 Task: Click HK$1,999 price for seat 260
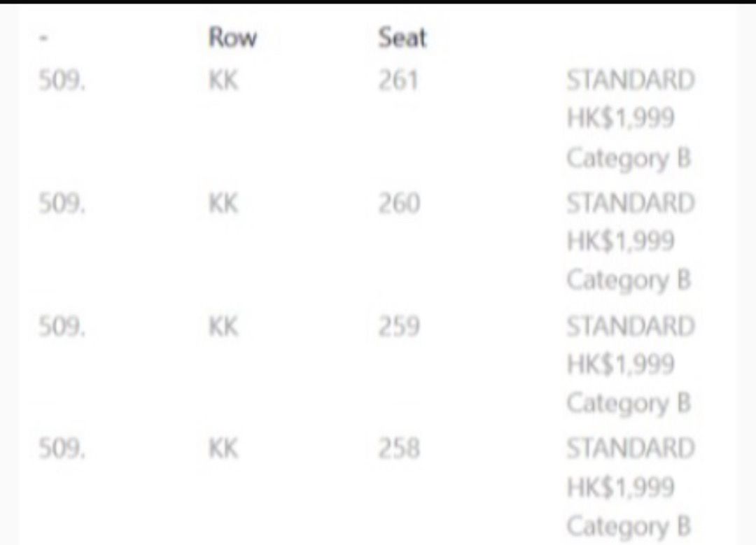(620, 242)
